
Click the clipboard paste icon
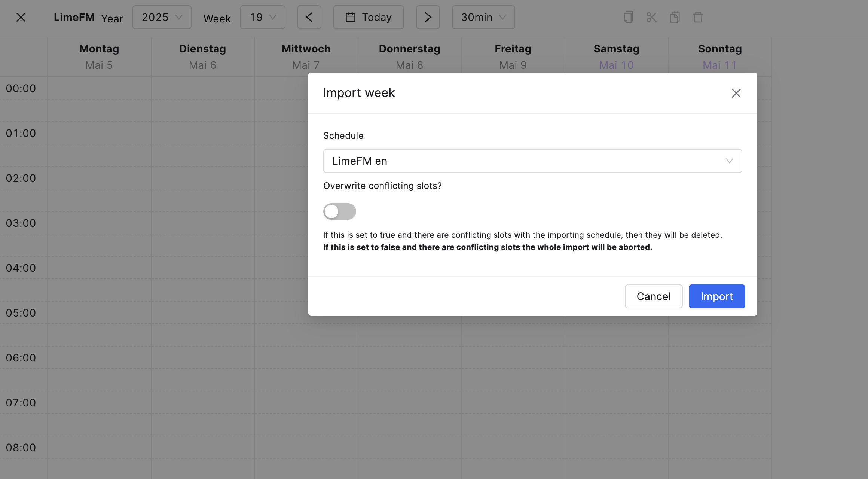point(675,17)
